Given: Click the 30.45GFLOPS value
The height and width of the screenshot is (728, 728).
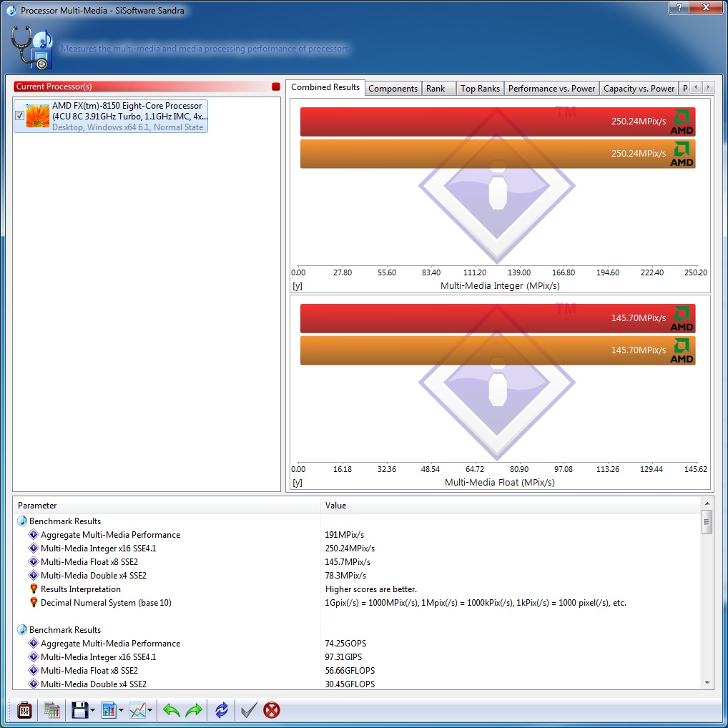Looking at the screenshot, I should click(350, 684).
